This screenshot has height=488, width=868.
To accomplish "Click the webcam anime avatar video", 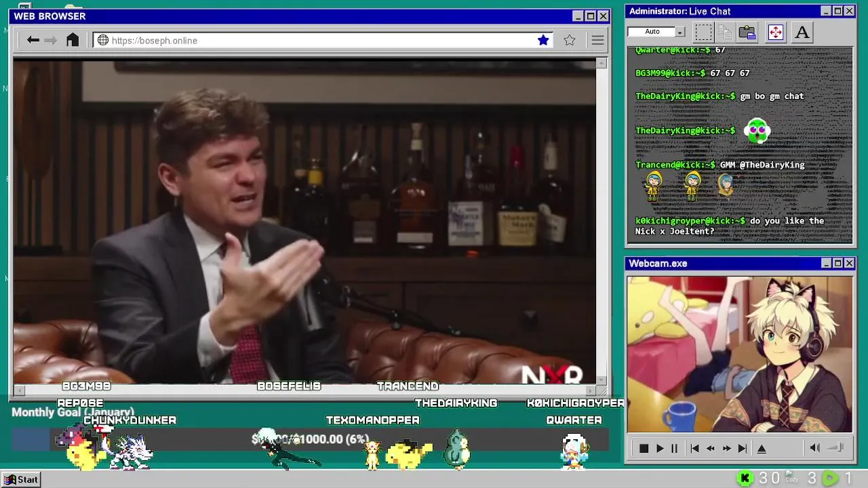I will [740, 354].
